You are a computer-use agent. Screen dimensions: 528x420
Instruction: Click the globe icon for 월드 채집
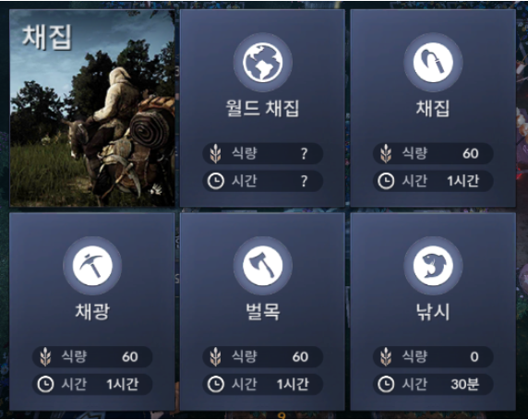pyautogui.click(x=263, y=63)
